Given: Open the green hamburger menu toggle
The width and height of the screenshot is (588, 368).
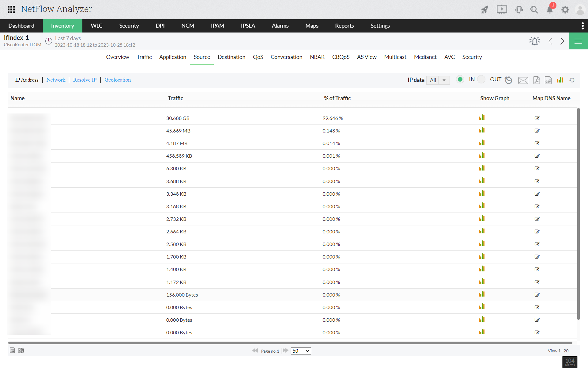Looking at the screenshot, I should [x=578, y=41].
